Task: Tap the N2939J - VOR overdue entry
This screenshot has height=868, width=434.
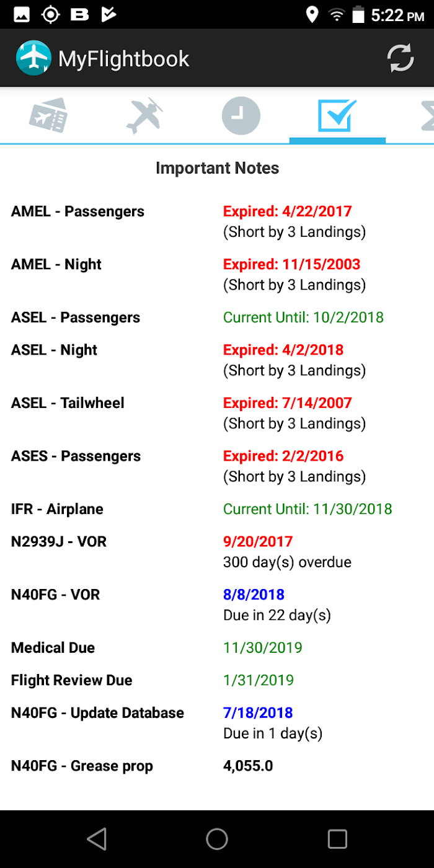Action: coord(217,552)
